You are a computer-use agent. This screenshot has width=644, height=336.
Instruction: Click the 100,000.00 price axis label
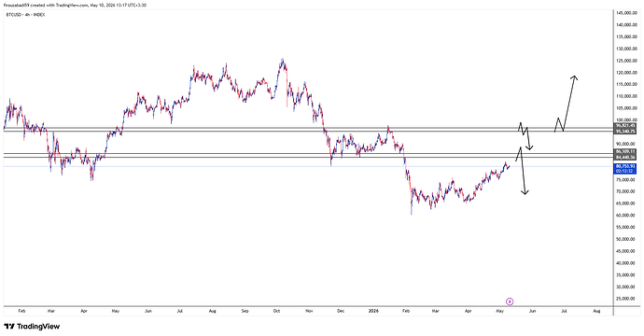(626, 120)
